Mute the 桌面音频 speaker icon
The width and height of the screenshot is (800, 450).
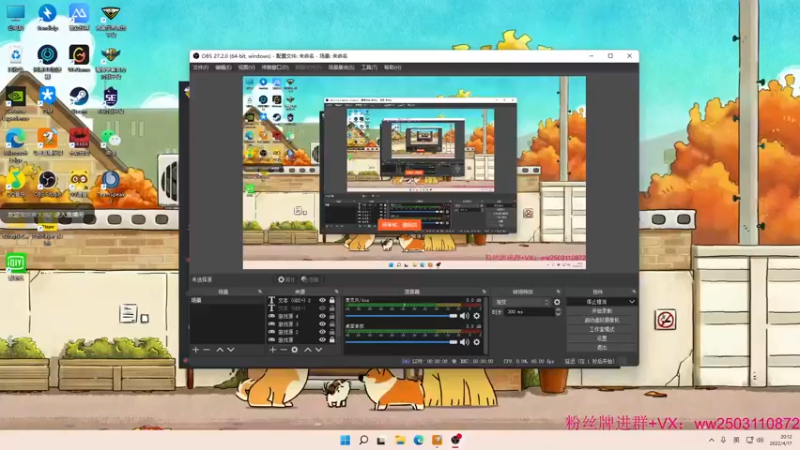(x=464, y=342)
